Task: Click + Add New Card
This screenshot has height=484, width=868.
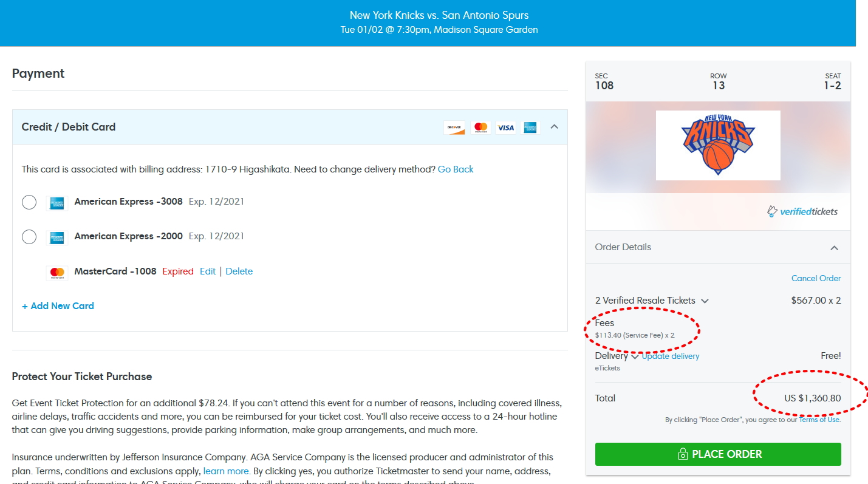Action: (x=58, y=306)
